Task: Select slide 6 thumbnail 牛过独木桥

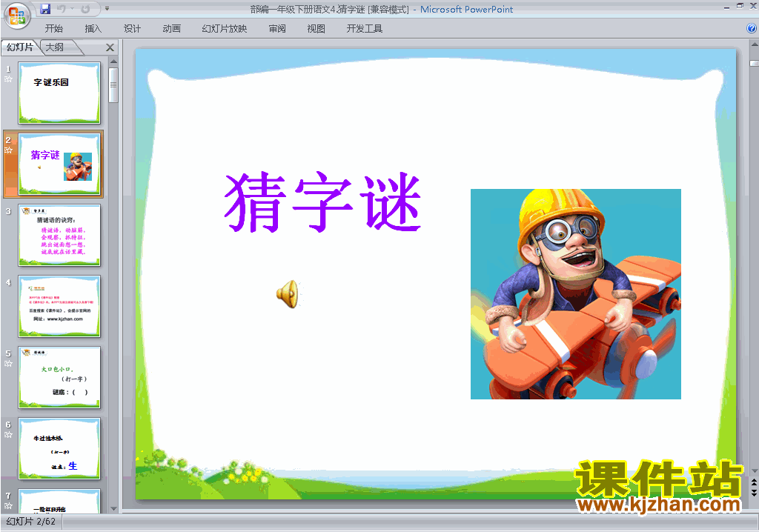Action: (59, 449)
